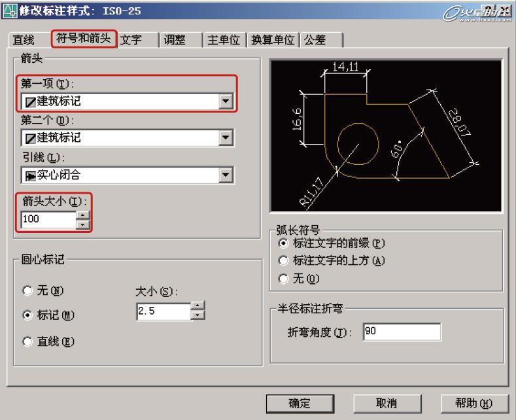Viewport: 516px width, 420px height.
Task: Click the 取消 button
Action: click(x=387, y=404)
